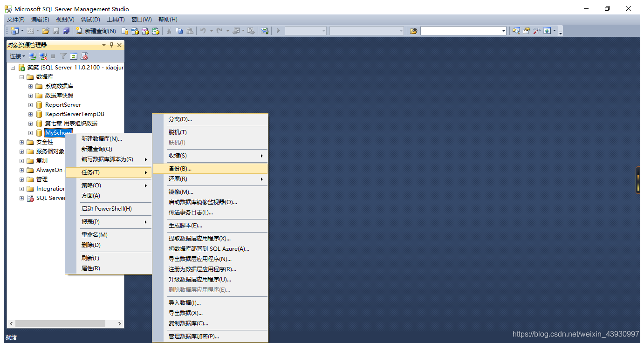Click the horizontal scrollbar right arrow
Screen dimensions: 644x343
119,323
